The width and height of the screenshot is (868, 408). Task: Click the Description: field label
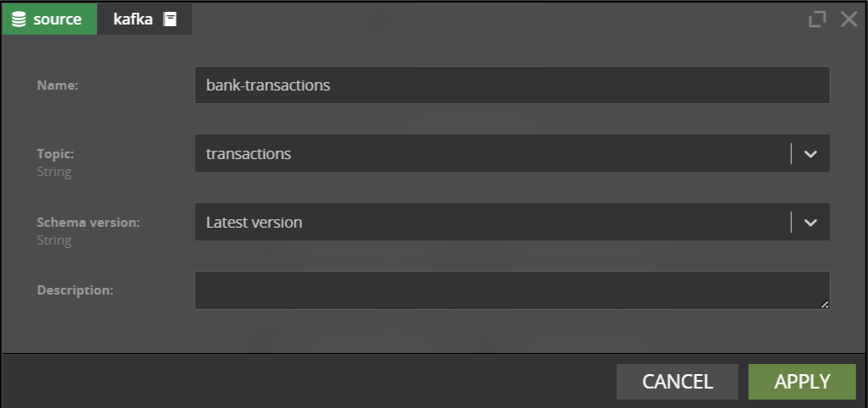coord(74,290)
